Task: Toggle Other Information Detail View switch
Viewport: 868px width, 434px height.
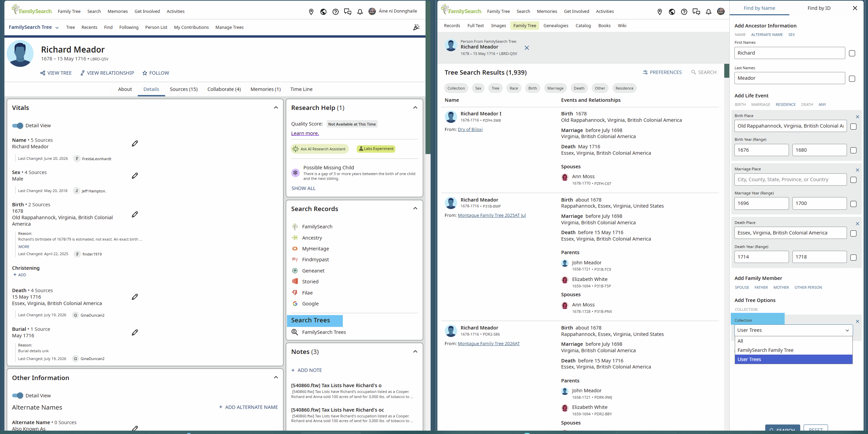Action: (x=18, y=396)
